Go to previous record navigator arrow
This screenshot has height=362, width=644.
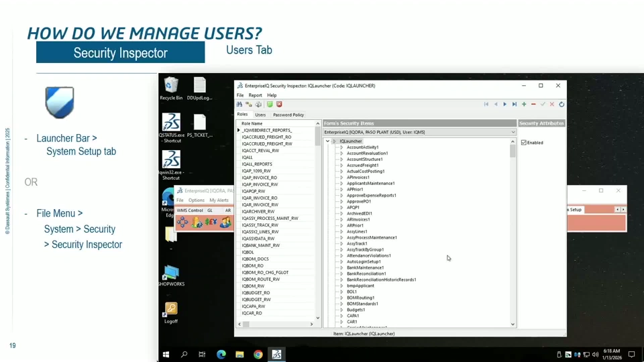click(496, 105)
